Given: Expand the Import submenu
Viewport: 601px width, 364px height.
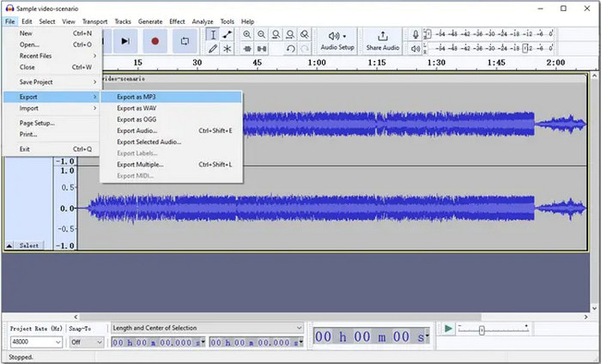Looking at the screenshot, I should point(52,108).
